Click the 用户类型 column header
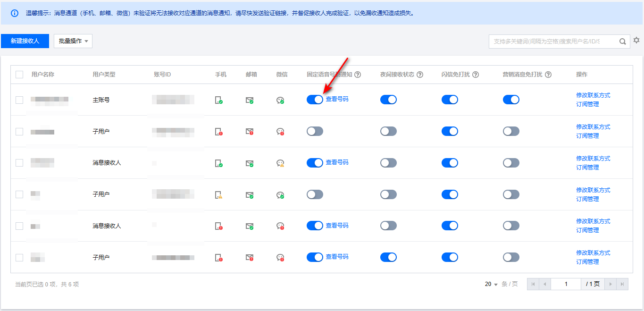This screenshot has width=644, height=311. point(104,75)
